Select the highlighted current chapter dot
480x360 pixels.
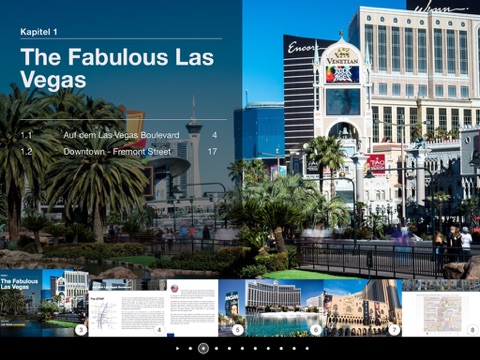click(203, 348)
